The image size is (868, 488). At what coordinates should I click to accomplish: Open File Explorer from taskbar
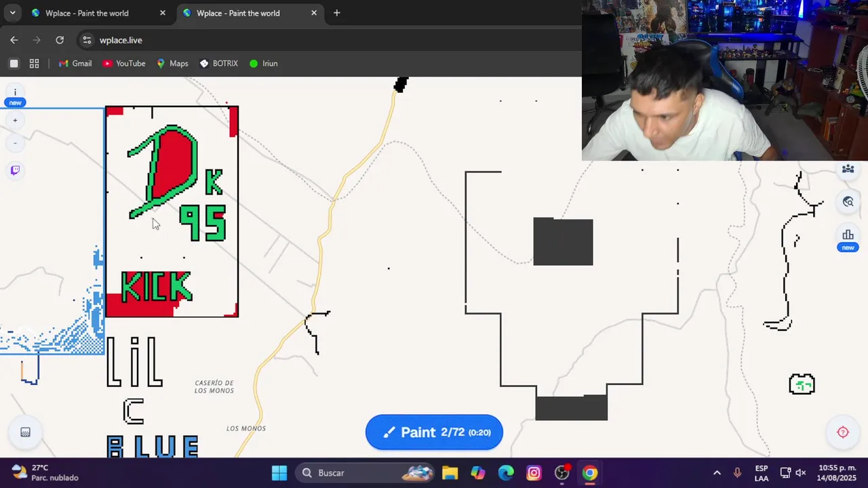point(450,473)
